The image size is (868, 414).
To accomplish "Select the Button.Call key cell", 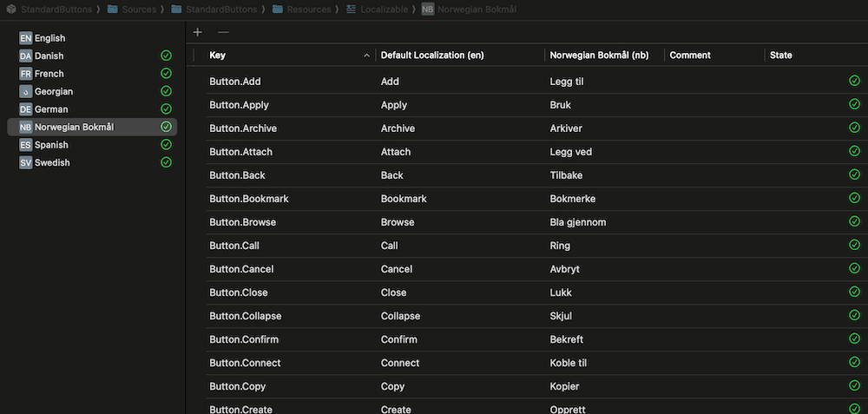I will (234, 246).
